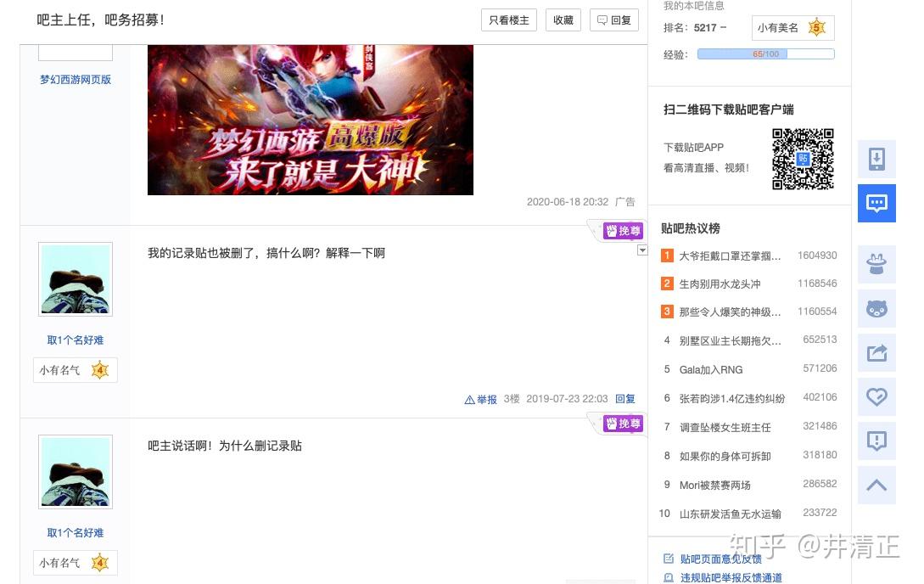Open hot topic Gala加入RNG
This screenshot has height=584, width=924.
[711, 369]
